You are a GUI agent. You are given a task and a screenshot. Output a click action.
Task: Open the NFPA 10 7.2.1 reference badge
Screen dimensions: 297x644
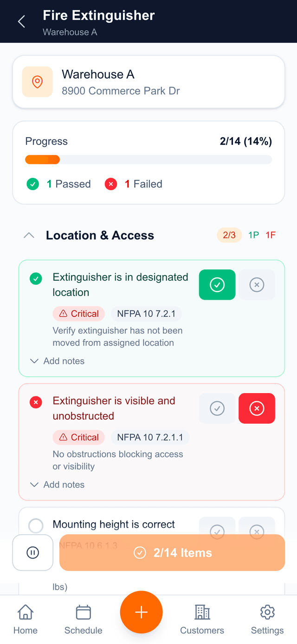(146, 314)
